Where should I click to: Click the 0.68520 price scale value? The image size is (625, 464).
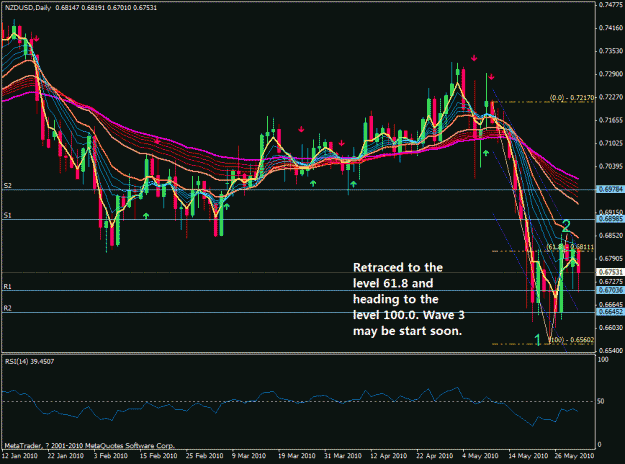611,235
